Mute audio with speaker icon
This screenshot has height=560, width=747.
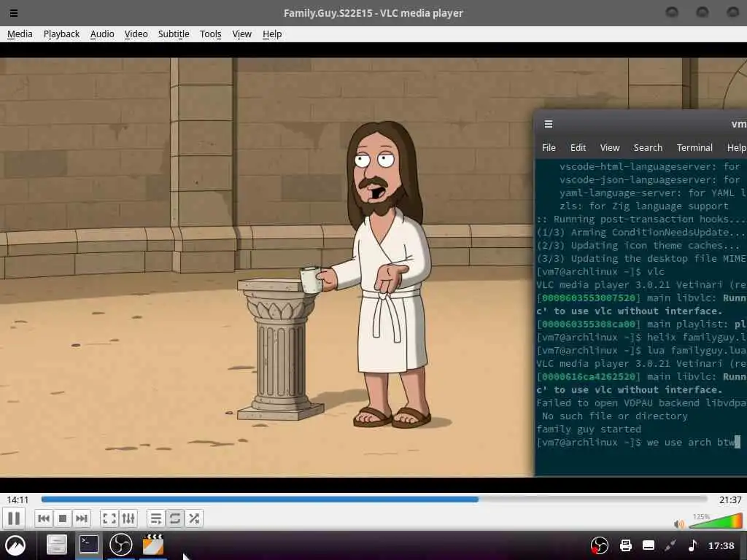679,524
